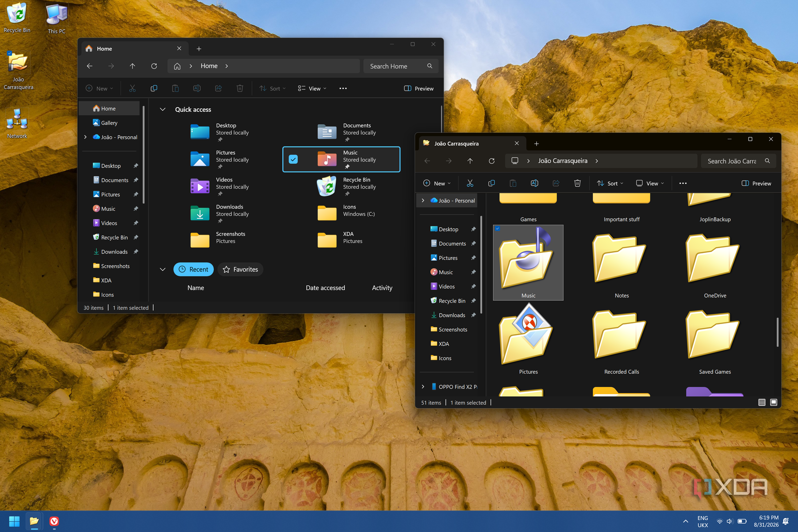The image size is (798, 532).
Task: Click Share icon in João Carrasqueira window
Action: coord(556,183)
